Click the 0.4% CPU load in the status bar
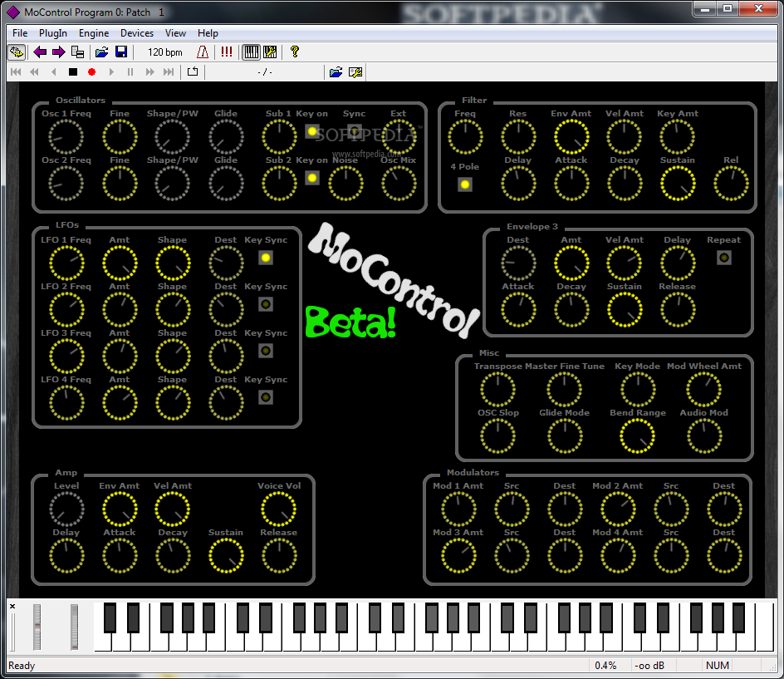This screenshot has width=784, height=679. point(605,666)
